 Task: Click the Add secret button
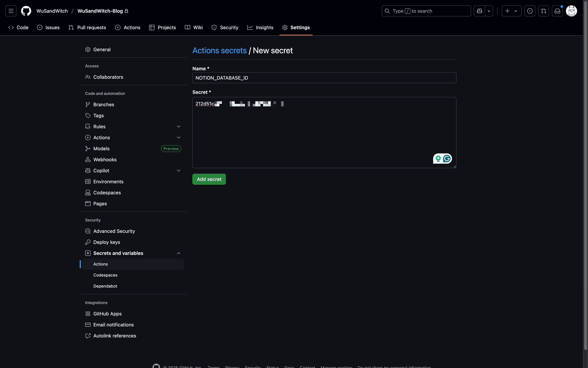(x=209, y=179)
